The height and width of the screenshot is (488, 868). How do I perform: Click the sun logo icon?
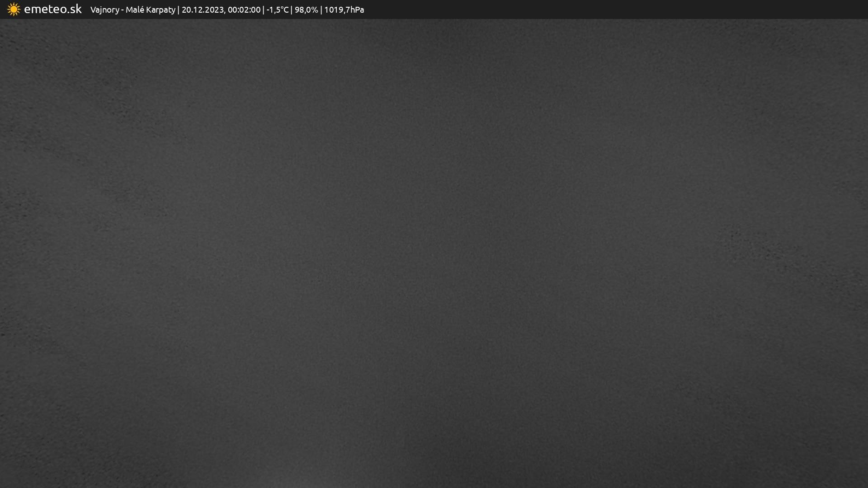pyautogui.click(x=14, y=9)
